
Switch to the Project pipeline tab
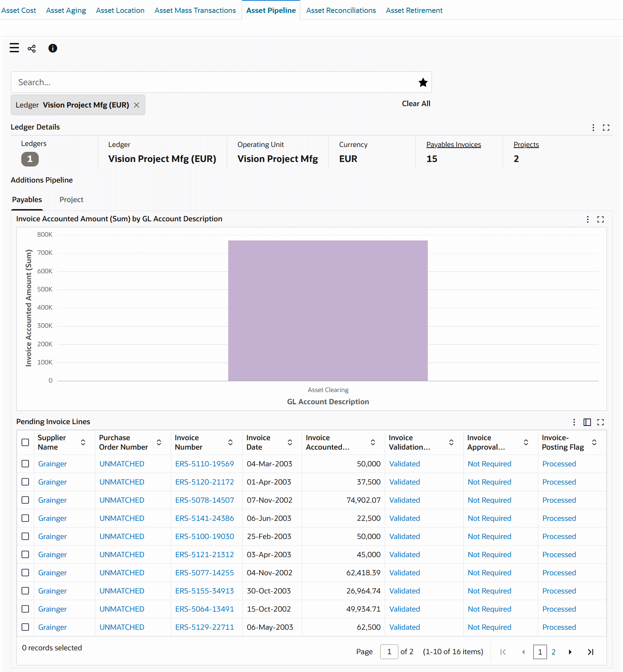72,200
